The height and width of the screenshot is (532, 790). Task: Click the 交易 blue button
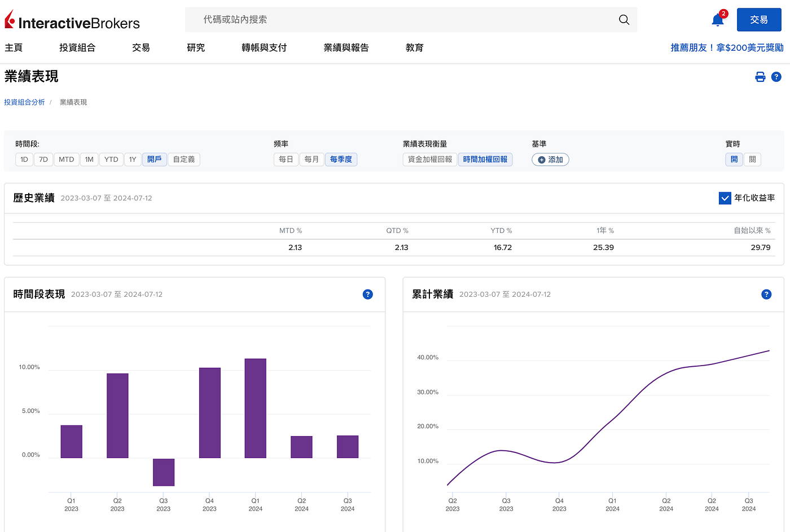pos(759,20)
